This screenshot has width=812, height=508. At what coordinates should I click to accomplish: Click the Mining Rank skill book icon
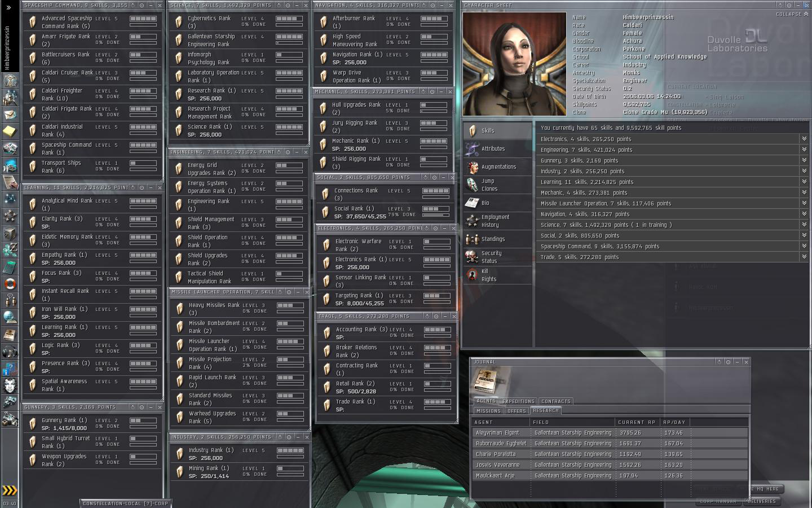click(x=179, y=471)
